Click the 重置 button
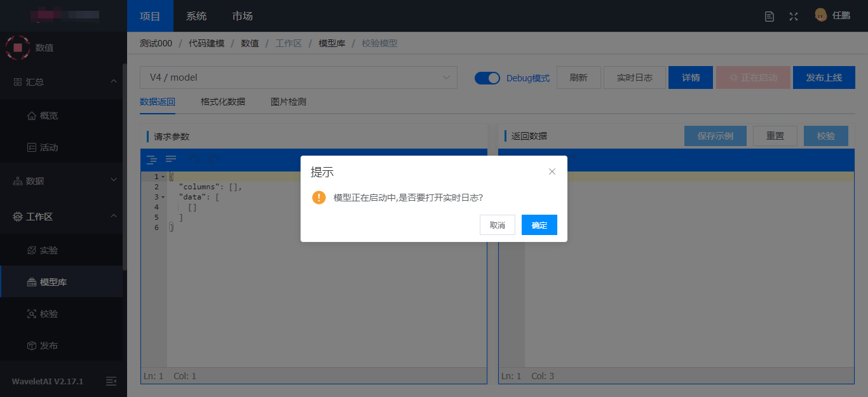 click(775, 136)
